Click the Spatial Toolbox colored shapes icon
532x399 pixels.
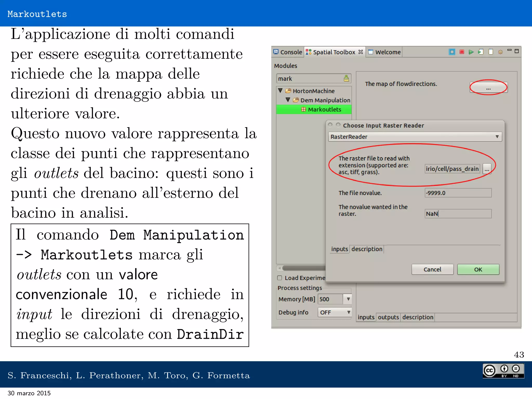(308, 52)
